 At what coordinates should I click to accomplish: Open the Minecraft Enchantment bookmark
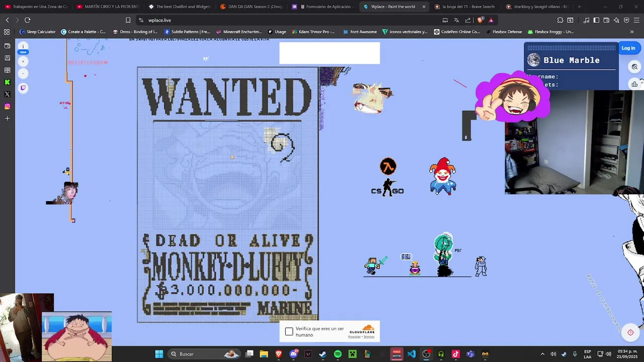[x=239, y=32]
